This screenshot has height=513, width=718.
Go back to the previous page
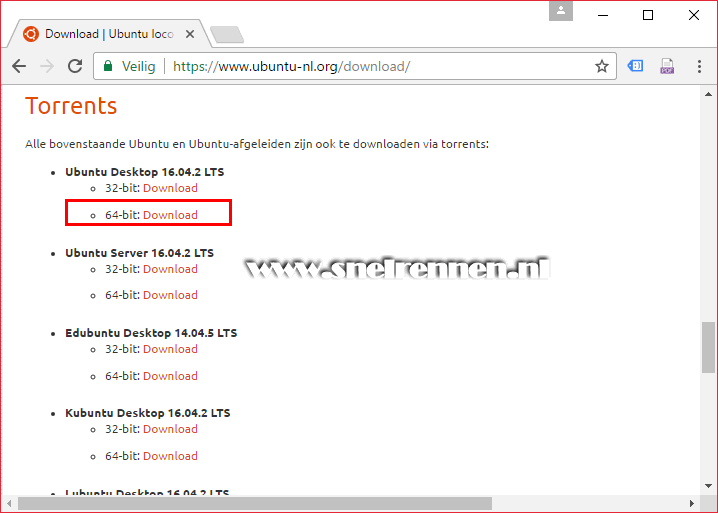coord(19,66)
